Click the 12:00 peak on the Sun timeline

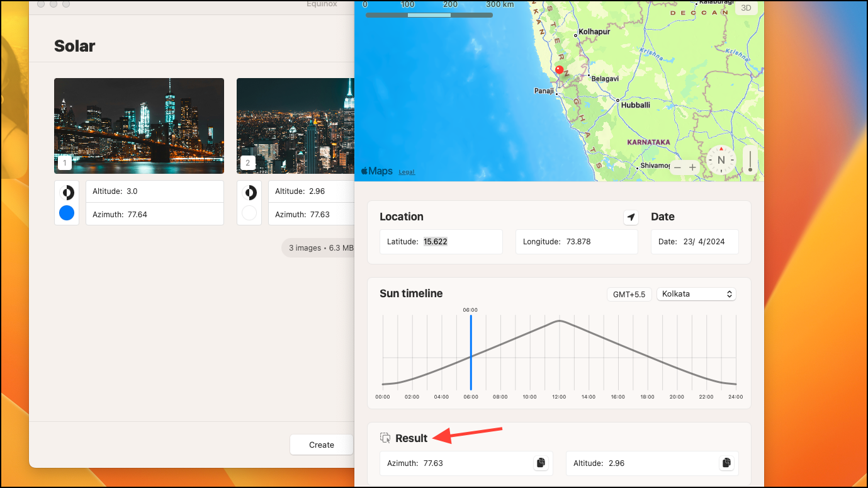pos(559,321)
